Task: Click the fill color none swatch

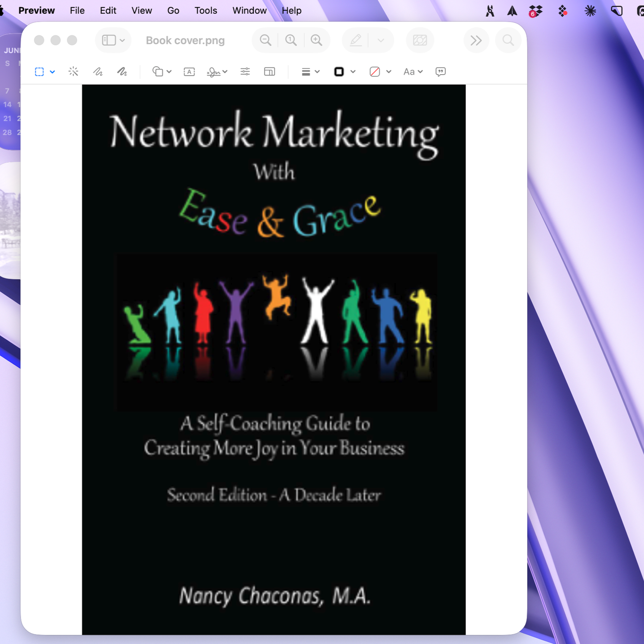Action: pyautogui.click(x=375, y=72)
